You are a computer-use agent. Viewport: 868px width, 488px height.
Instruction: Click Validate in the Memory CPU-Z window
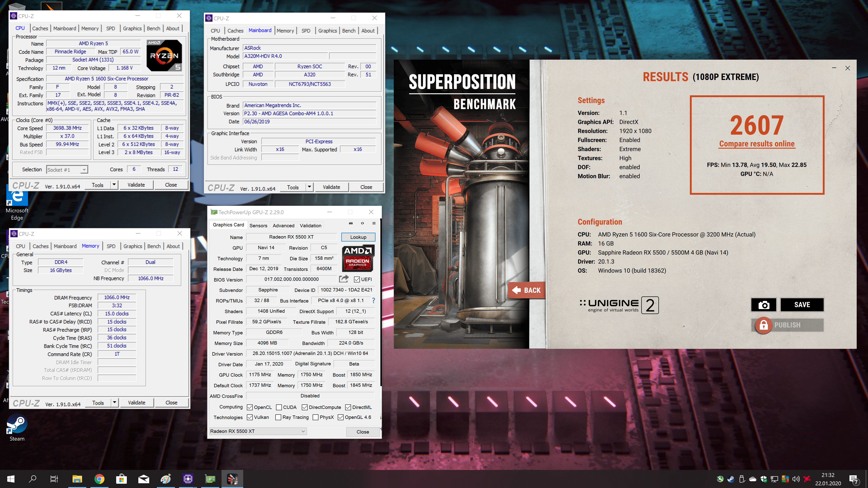(x=137, y=402)
